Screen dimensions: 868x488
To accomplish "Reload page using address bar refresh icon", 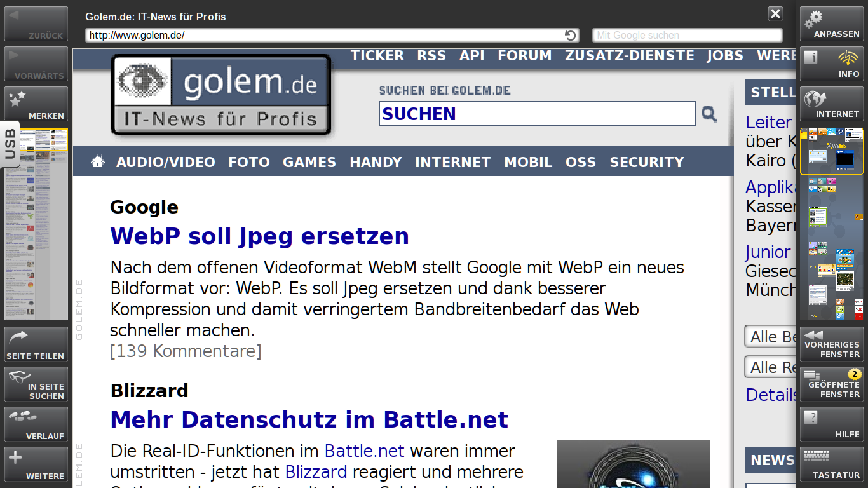I will 570,36.
